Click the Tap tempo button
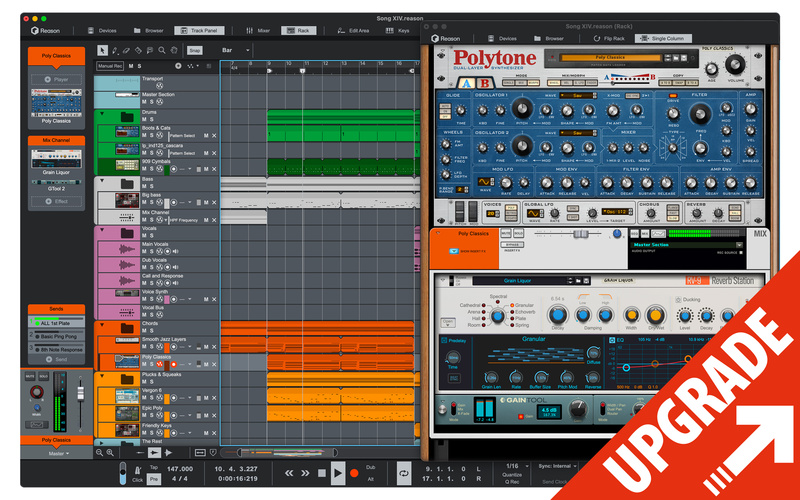This screenshot has height=500, width=800. tap(154, 467)
